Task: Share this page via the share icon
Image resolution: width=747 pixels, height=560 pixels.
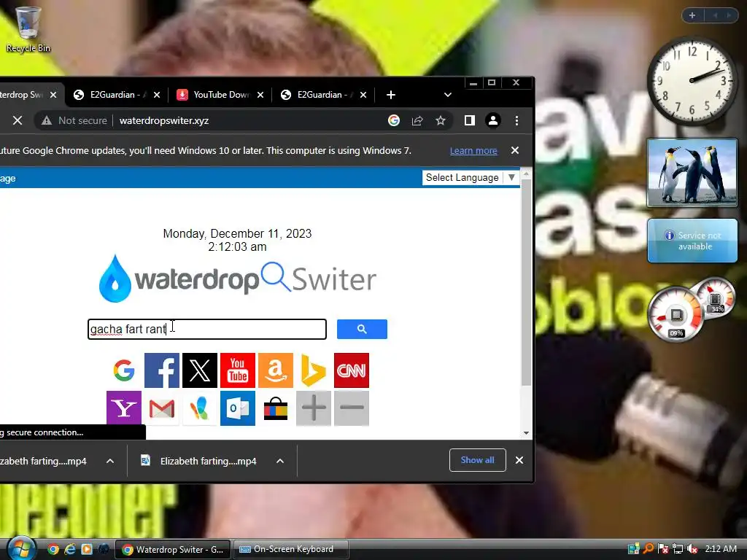Action: click(417, 120)
